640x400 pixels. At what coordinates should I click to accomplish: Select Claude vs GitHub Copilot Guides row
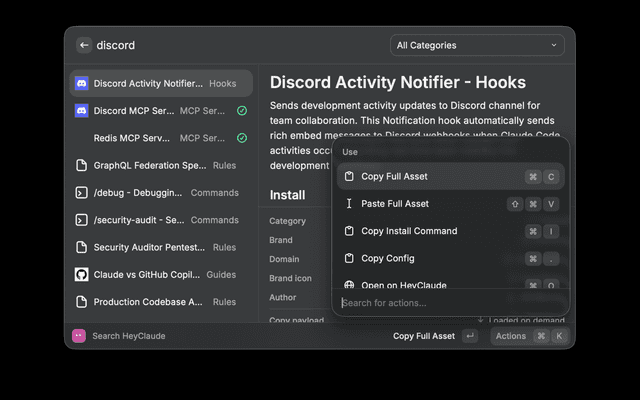[x=161, y=275]
